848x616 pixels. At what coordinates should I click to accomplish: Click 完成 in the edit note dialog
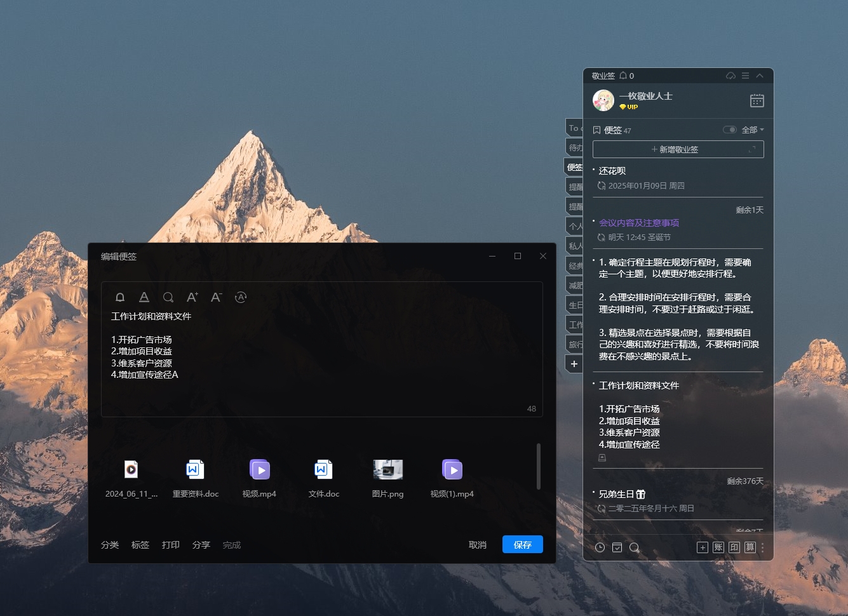[232, 545]
